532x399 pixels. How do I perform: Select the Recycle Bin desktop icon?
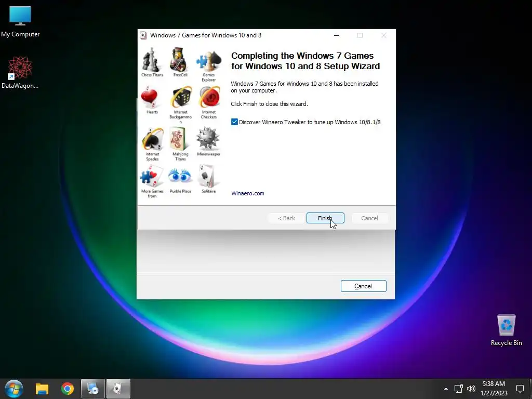[x=506, y=330]
